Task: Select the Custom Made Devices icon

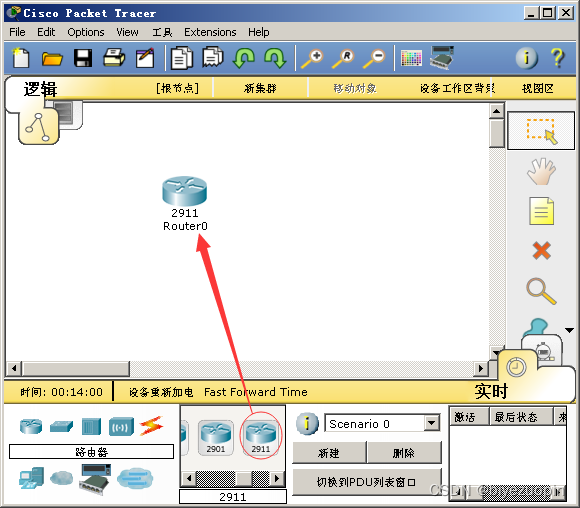Action: 95,480
